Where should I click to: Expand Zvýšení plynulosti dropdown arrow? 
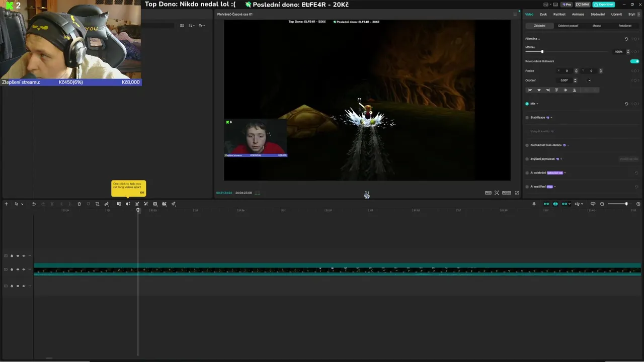pos(561,159)
